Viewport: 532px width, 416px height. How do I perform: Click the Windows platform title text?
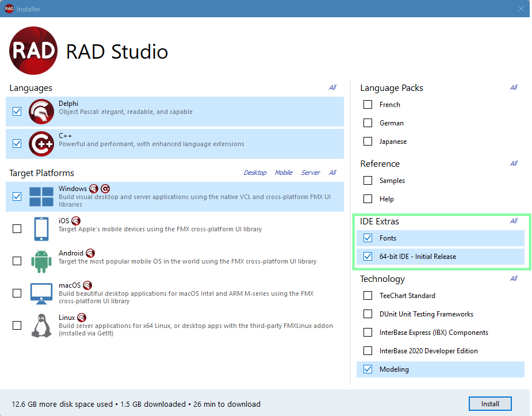tap(72, 189)
